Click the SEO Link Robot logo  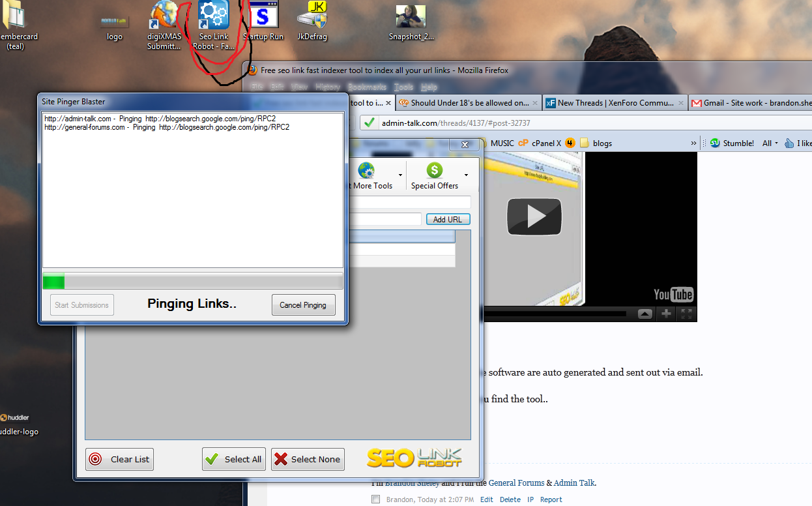[414, 458]
